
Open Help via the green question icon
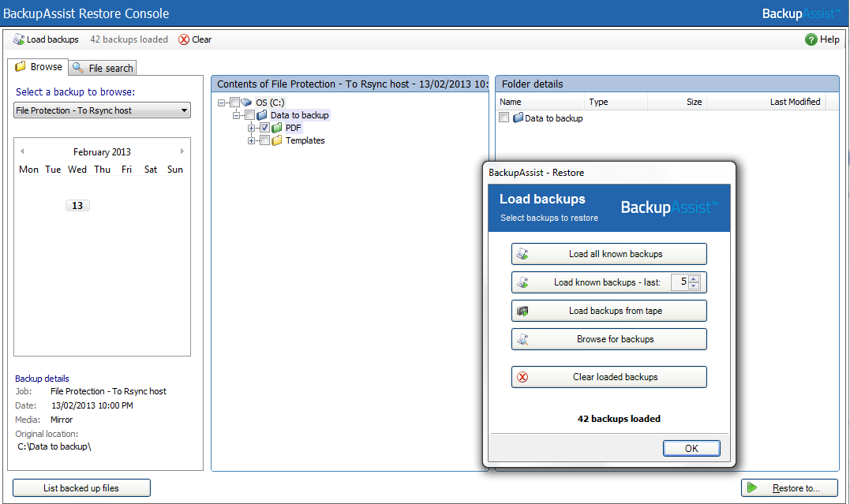pyautogui.click(x=811, y=39)
